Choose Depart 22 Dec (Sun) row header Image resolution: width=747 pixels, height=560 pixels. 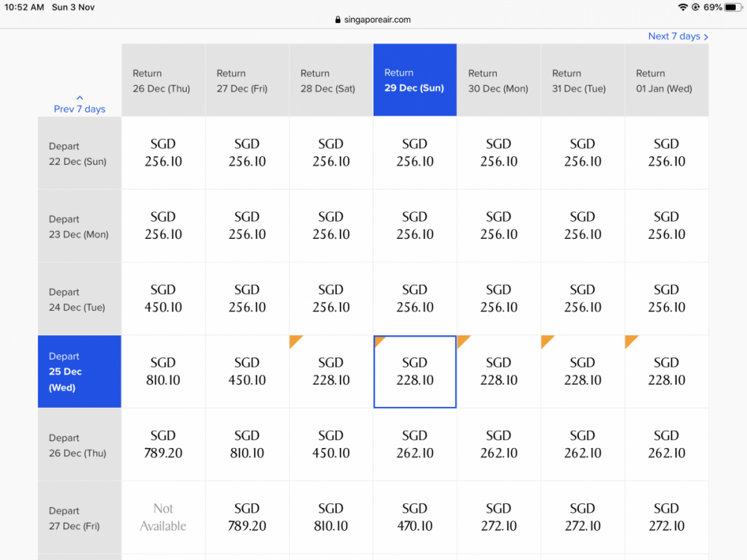[x=79, y=154]
